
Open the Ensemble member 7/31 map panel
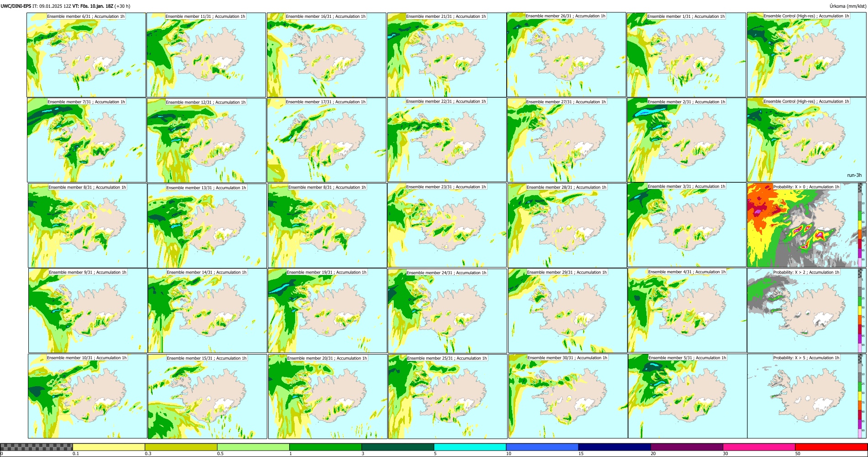(87, 140)
